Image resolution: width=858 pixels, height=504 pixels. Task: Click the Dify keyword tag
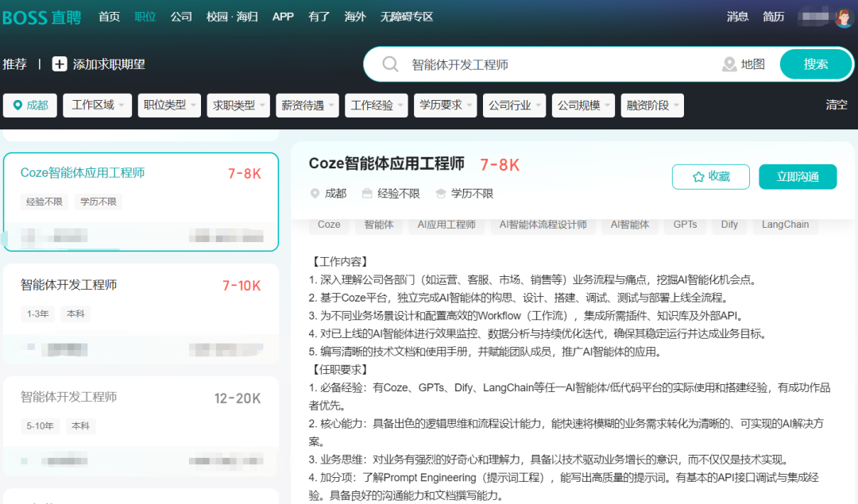[x=729, y=225]
